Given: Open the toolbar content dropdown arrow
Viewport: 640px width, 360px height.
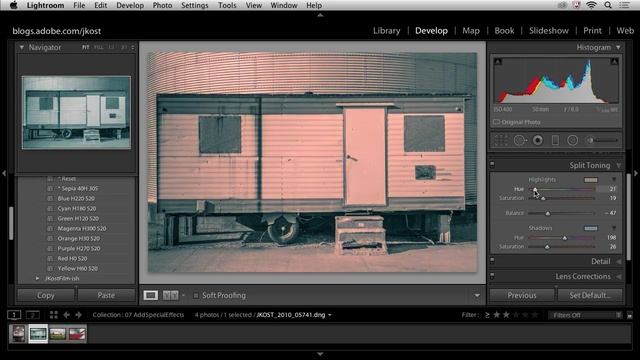Looking at the screenshot, I should coord(477,296).
